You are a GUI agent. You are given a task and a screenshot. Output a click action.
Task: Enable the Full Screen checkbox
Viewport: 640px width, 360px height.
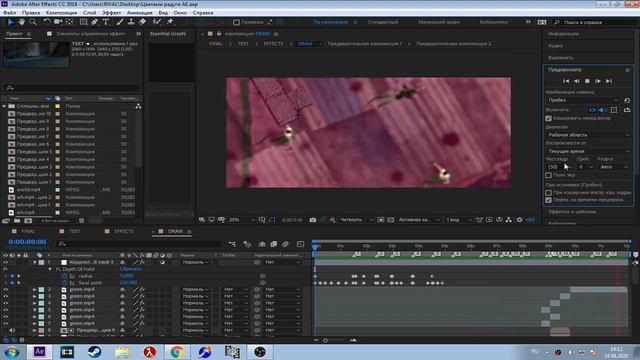click(x=549, y=175)
